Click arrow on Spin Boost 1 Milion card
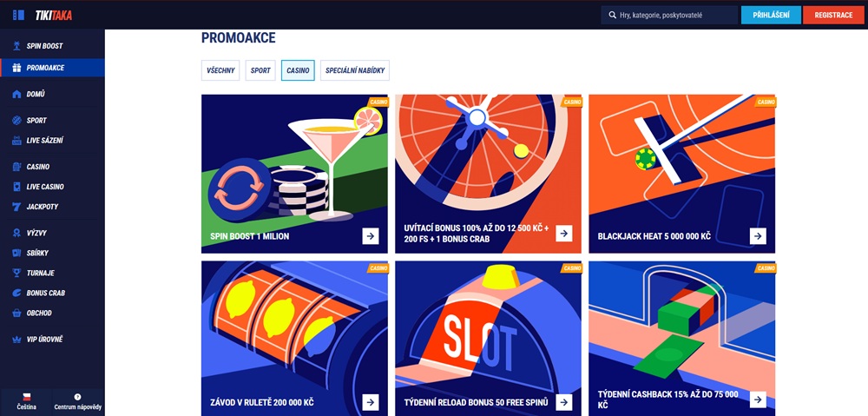Viewport: 868px width, 416px height. [x=371, y=236]
